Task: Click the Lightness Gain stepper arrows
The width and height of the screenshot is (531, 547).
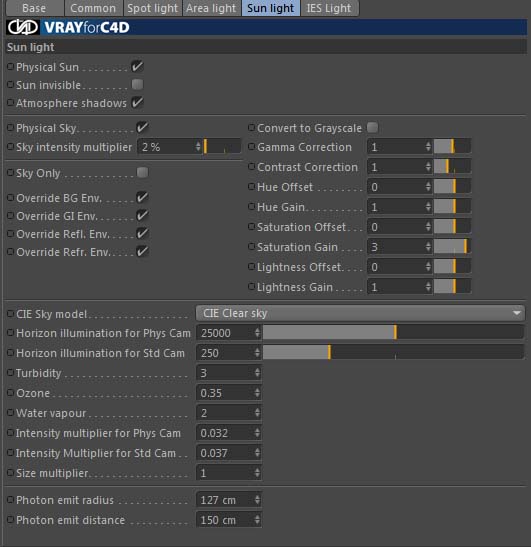Action: tap(428, 287)
